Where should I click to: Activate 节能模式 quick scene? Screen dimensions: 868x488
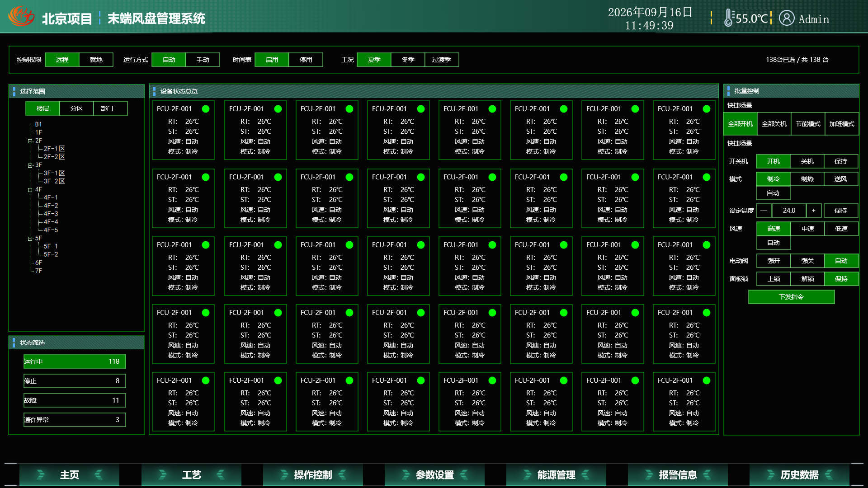[808, 124]
